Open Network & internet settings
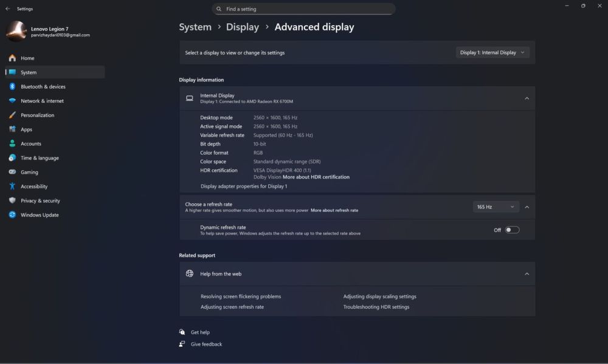Viewport: 608px width, 364px height. [x=55, y=101]
